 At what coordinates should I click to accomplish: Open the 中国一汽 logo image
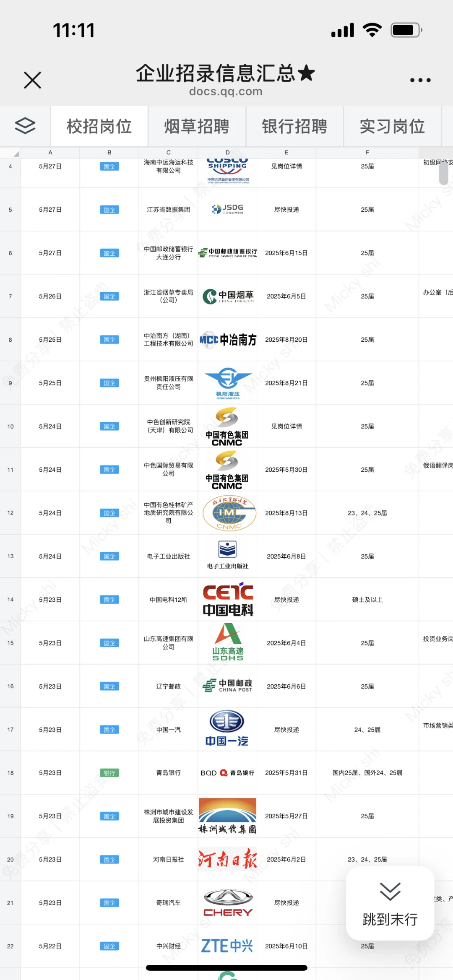[x=227, y=728]
